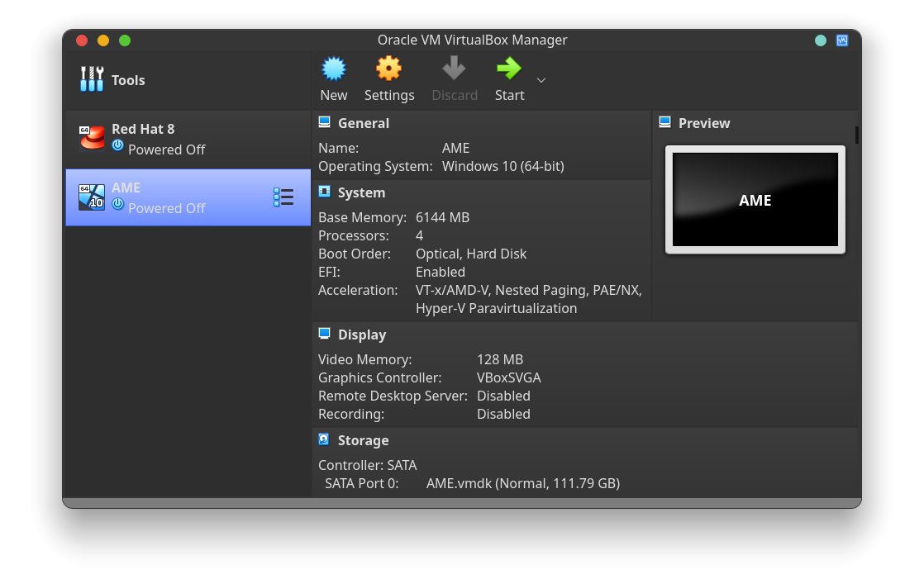Click 'Powered Off' under Red Hat 8
Image resolution: width=924 pixels, height=579 pixels.
[x=166, y=149]
